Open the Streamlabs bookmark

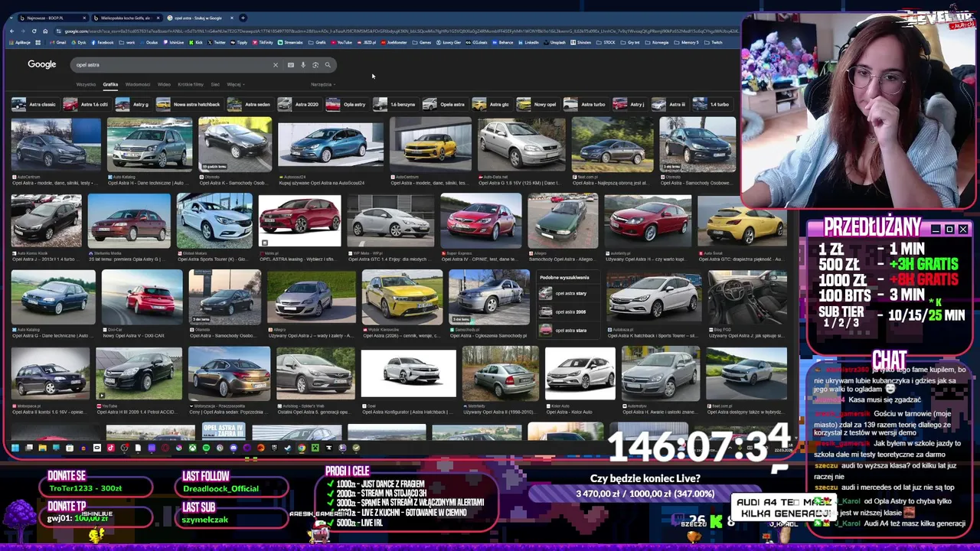coord(289,43)
